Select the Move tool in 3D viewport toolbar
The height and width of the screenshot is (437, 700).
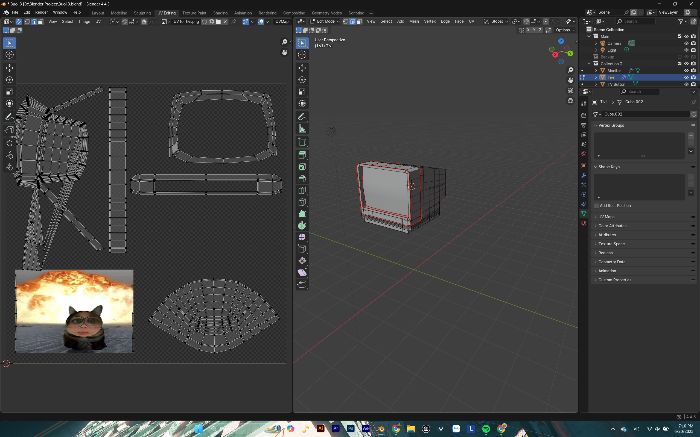(302, 67)
